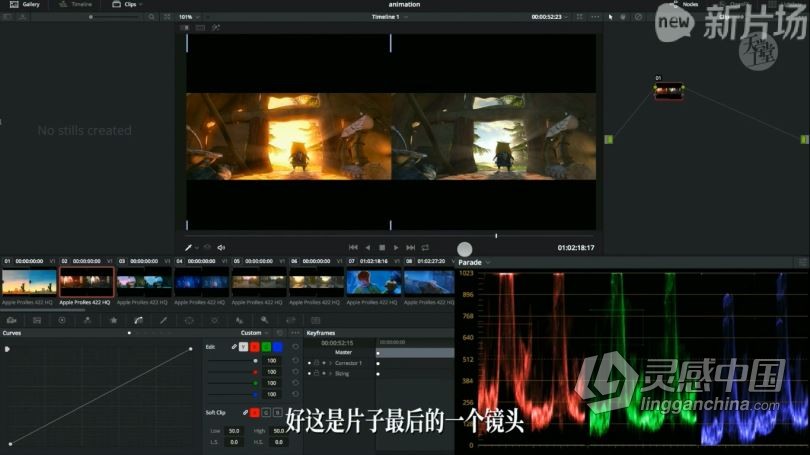Open the Custom curves mode dropdown
The image size is (810, 455).
pos(254,333)
